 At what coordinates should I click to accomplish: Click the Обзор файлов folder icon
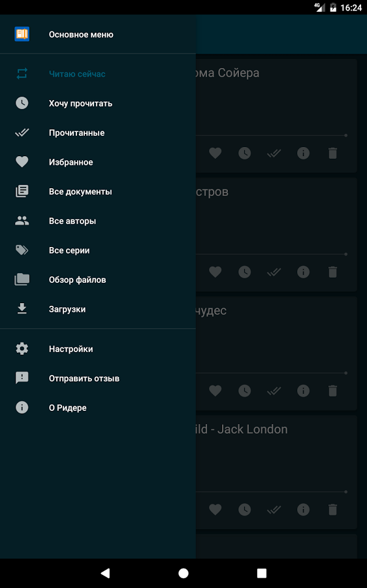coord(22,280)
